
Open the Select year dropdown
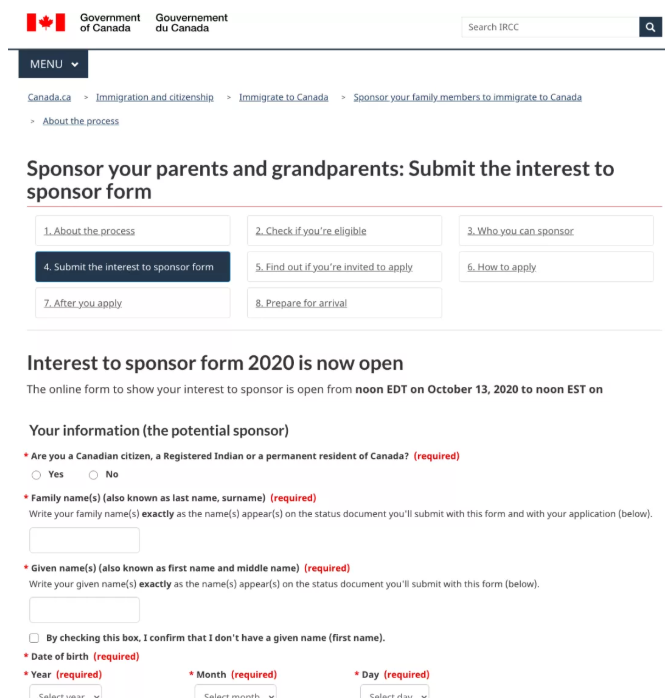point(65,692)
